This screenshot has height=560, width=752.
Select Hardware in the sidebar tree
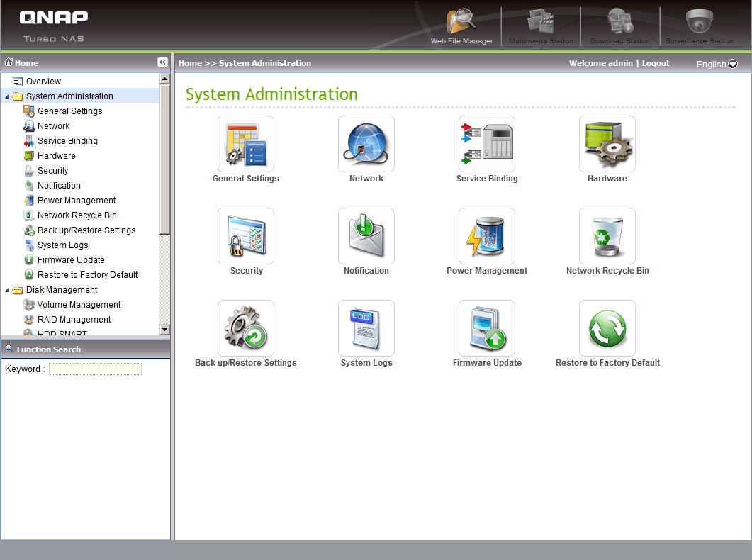(56, 156)
